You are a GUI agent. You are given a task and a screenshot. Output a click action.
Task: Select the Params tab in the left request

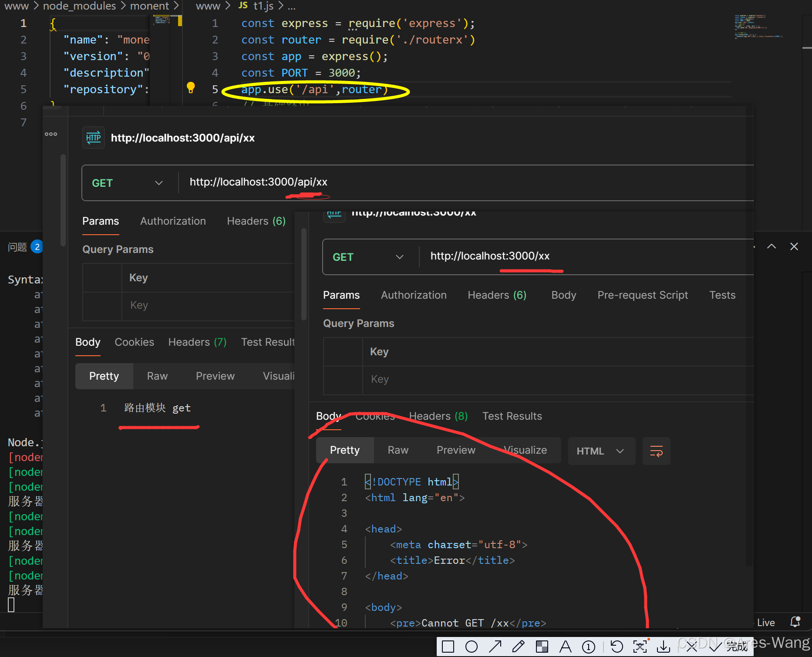pyautogui.click(x=101, y=221)
